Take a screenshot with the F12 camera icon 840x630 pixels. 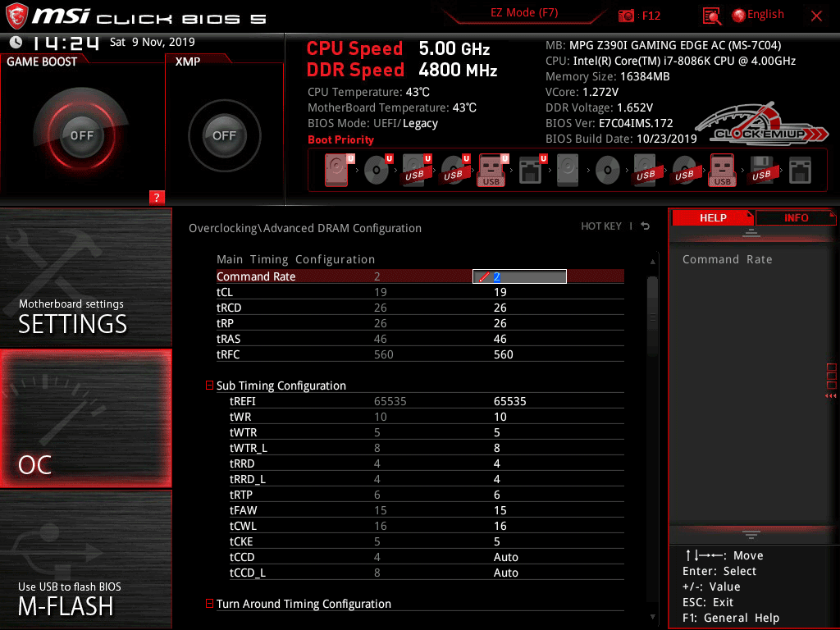click(x=627, y=16)
